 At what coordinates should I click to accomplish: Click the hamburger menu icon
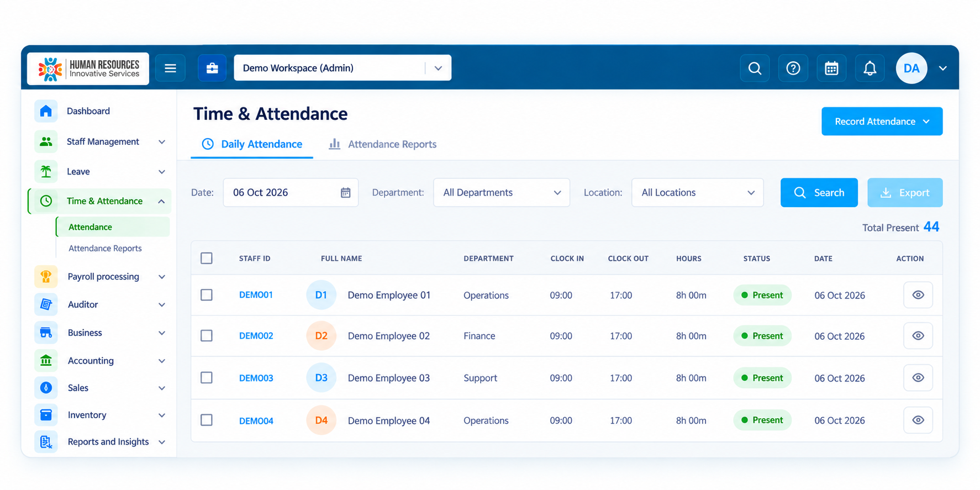click(170, 68)
